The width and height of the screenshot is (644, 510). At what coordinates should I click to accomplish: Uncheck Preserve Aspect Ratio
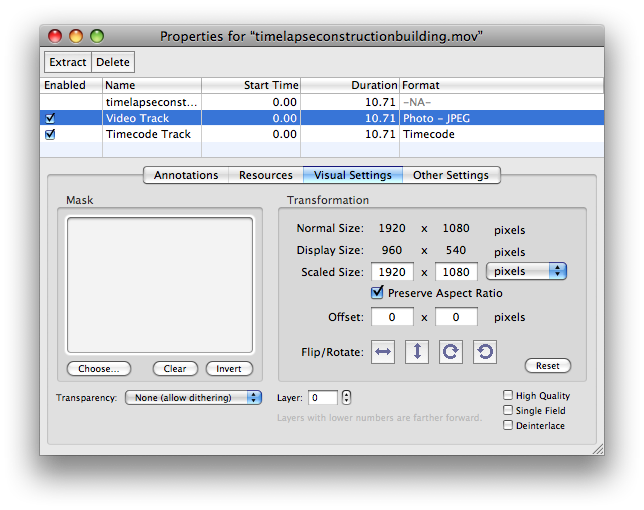coord(377,293)
